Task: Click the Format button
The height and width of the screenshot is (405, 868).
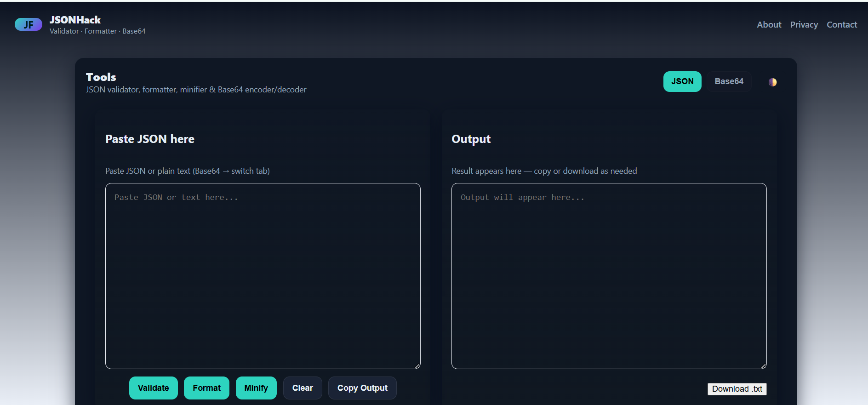Action: pos(207,388)
